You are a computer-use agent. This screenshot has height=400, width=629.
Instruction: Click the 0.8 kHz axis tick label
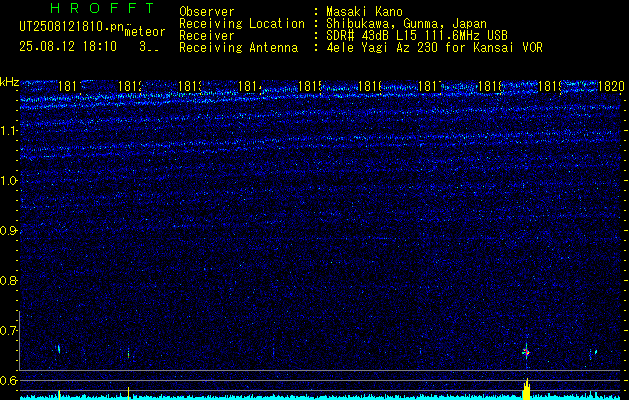coord(10,280)
